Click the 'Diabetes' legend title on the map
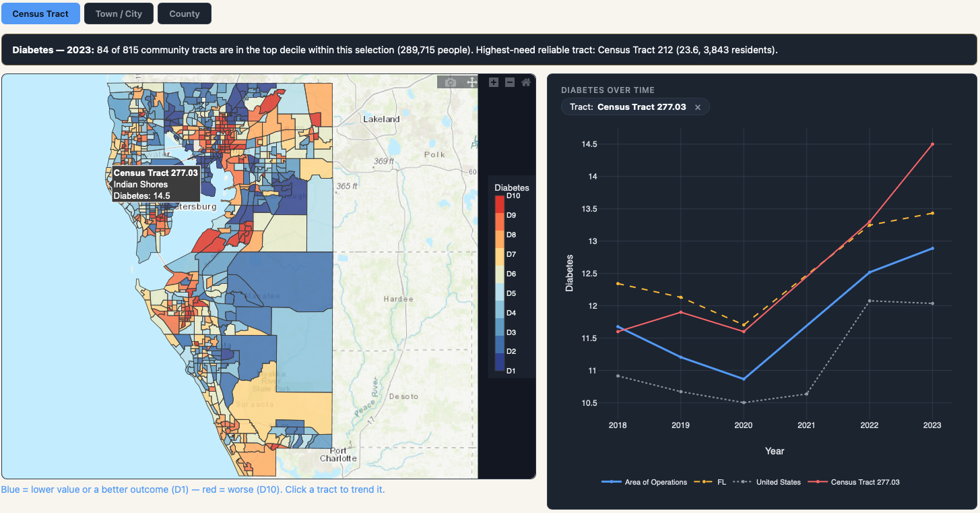The image size is (980, 513). 512,187
